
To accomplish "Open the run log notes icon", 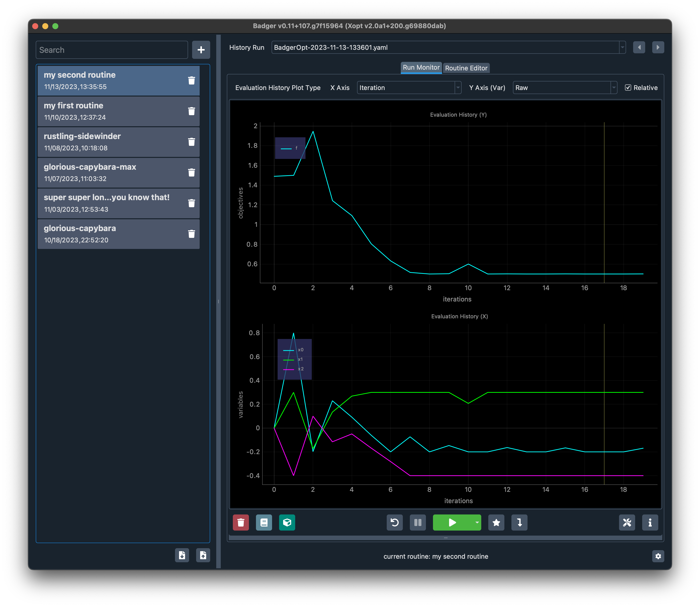I will point(264,522).
